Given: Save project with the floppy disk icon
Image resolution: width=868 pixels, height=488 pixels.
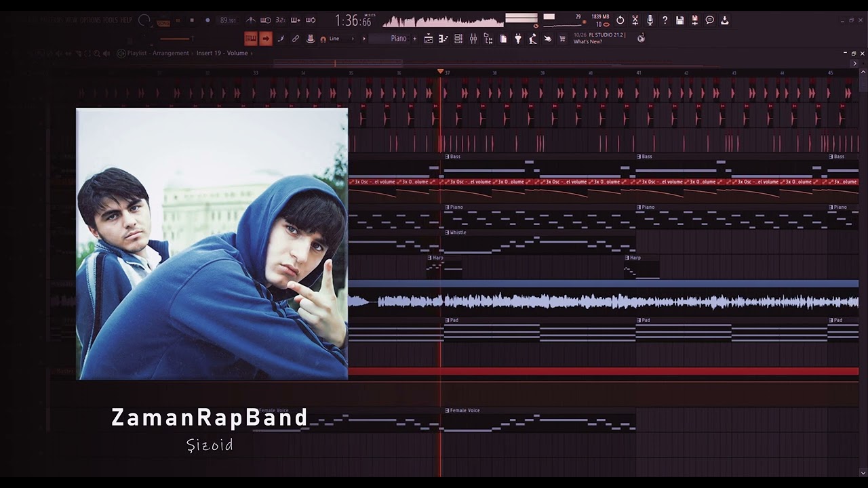Looking at the screenshot, I should click(x=679, y=20).
